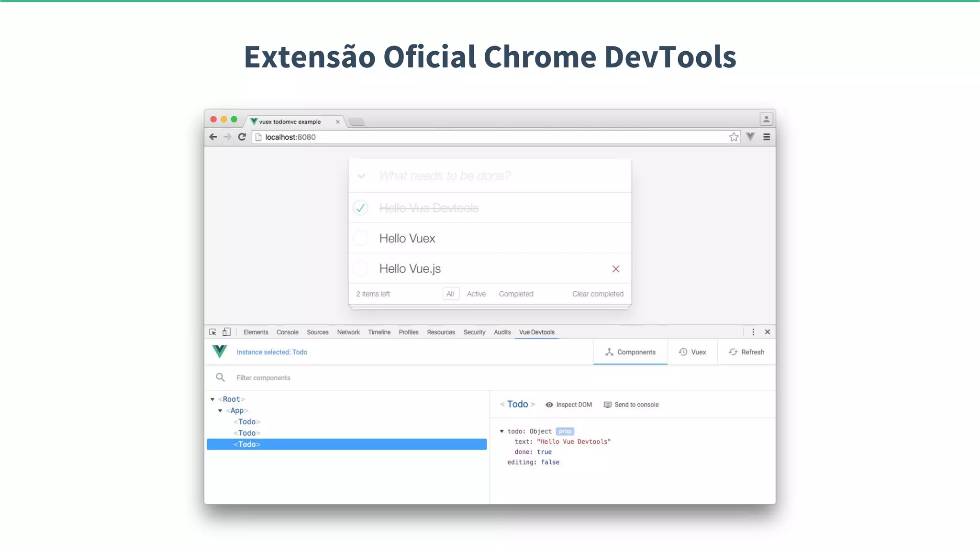Open a new browser tab
The height and width of the screenshot is (551, 980).
point(356,122)
